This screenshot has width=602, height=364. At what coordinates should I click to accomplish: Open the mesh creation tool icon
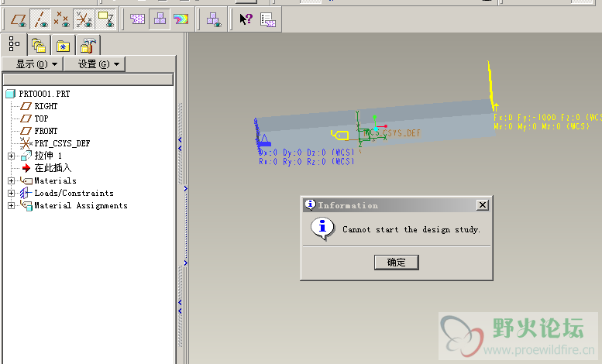click(x=137, y=19)
